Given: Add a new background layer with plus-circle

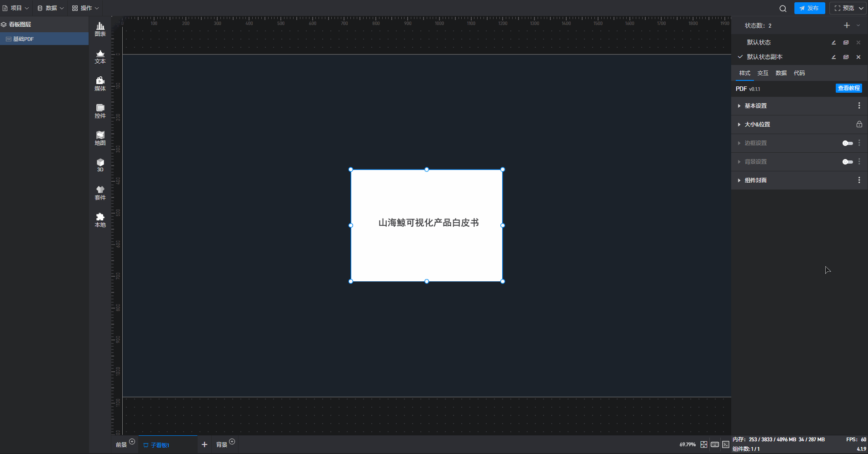Looking at the screenshot, I should pos(232,441).
